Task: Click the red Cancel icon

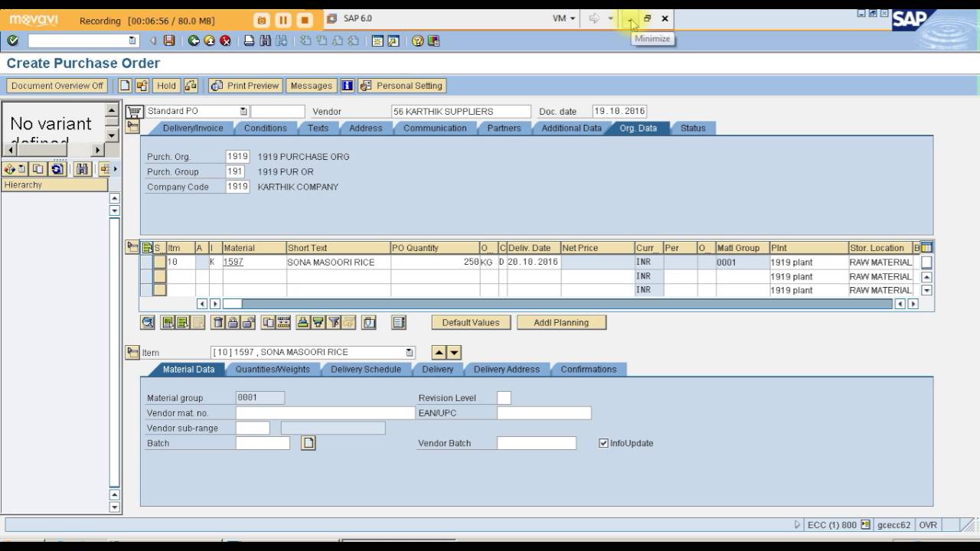Action: coord(225,41)
